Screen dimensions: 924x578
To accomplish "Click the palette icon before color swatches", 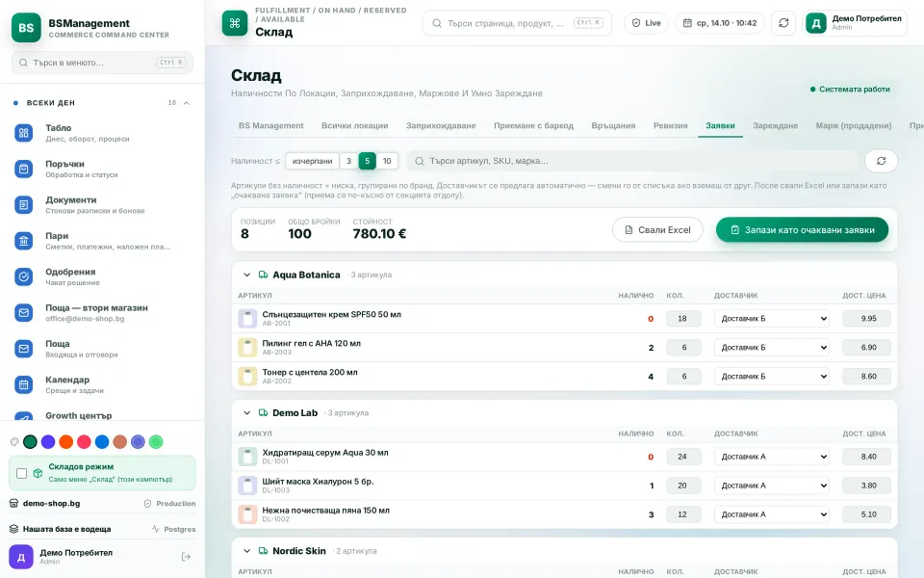I will click(14, 442).
